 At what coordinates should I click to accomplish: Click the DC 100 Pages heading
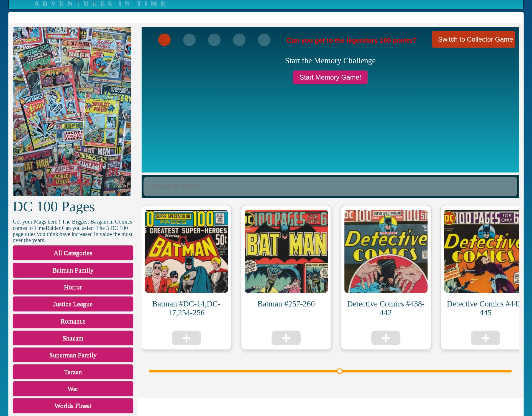pyautogui.click(x=54, y=207)
